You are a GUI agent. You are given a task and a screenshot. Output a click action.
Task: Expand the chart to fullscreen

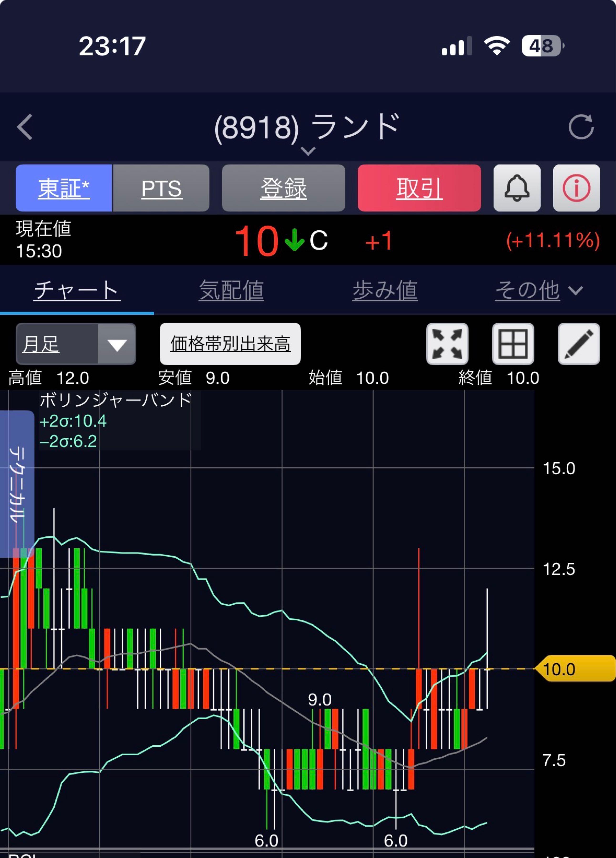tap(447, 344)
